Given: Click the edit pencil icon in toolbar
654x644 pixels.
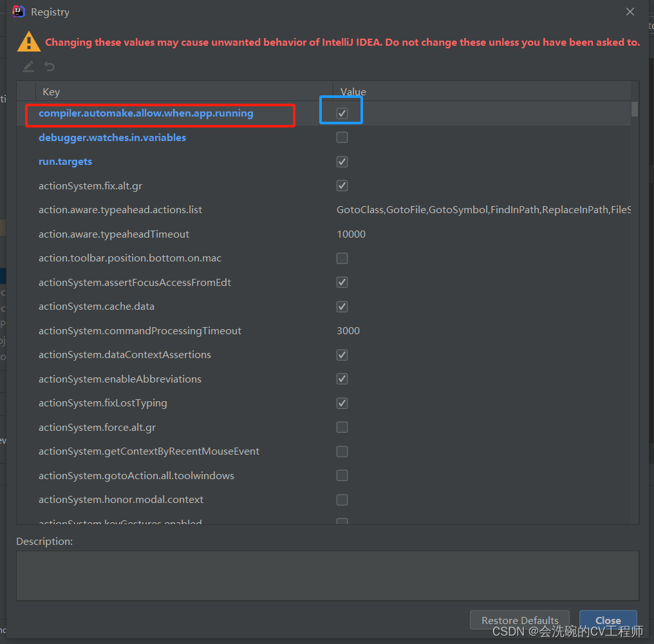Looking at the screenshot, I should (28, 66).
